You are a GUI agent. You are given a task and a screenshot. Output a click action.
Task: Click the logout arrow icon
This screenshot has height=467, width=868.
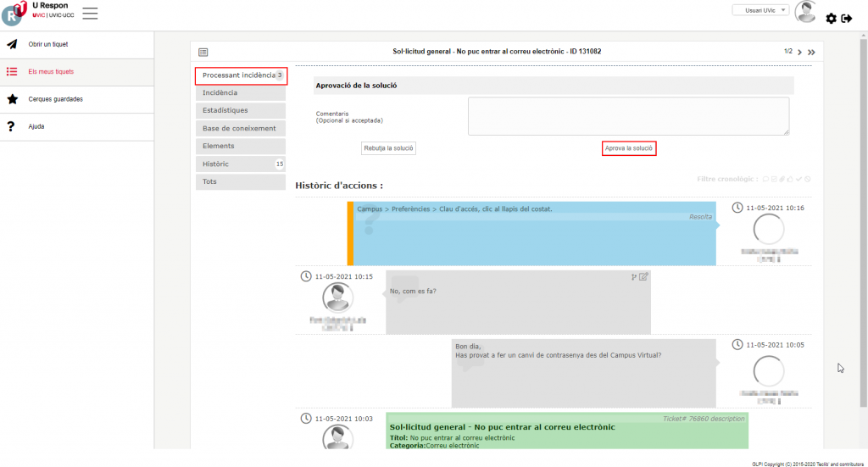click(x=846, y=19)
